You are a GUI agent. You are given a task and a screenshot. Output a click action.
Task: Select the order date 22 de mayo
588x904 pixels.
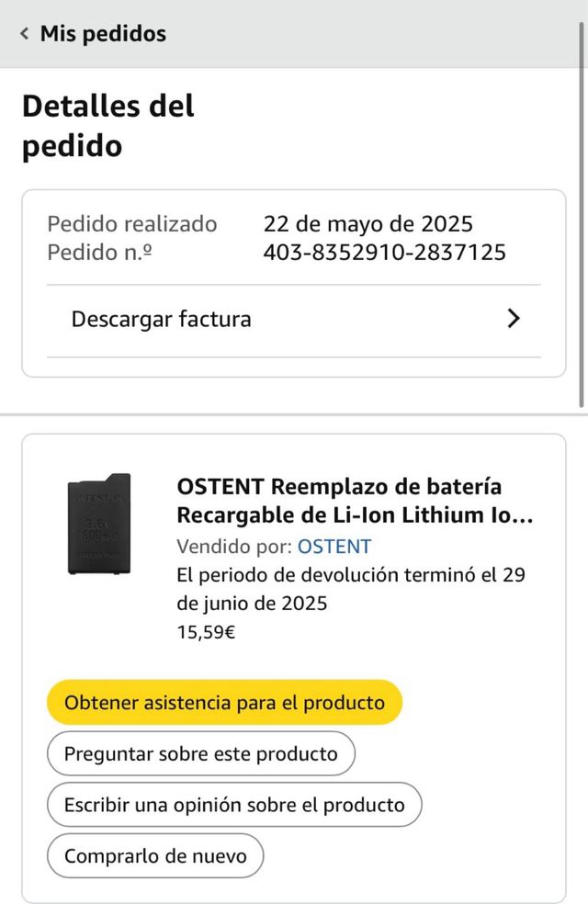pyautogui.click(x=367, y=223)
